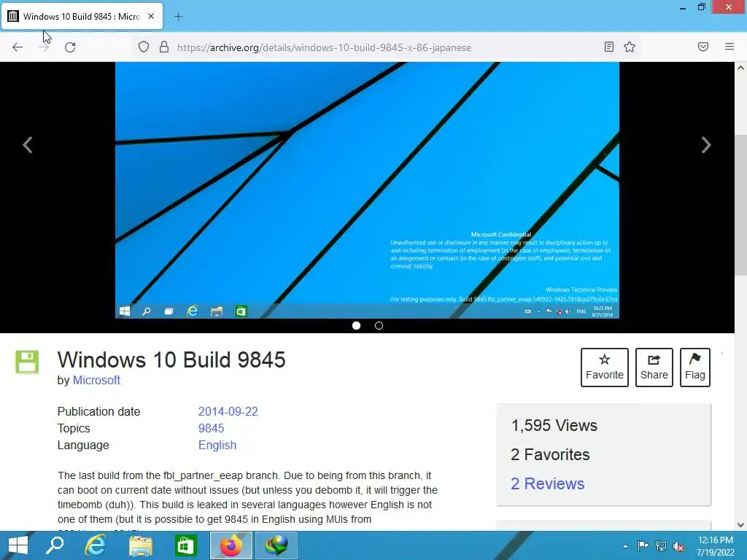Show next carousel image
The width and height of the screenshot is (747, 560).
click(x=706, y=145)
